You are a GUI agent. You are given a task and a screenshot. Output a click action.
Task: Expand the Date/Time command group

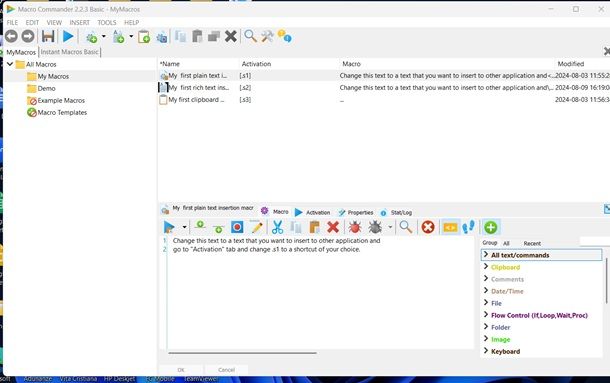click(486, 291)
